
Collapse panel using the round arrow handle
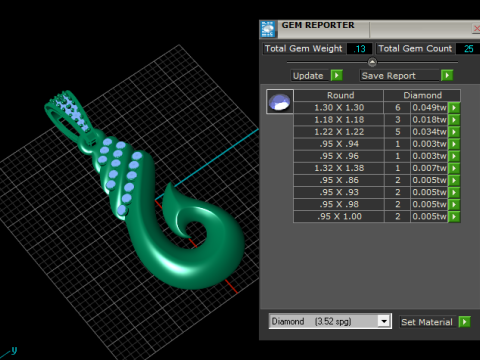click(372, 62)
